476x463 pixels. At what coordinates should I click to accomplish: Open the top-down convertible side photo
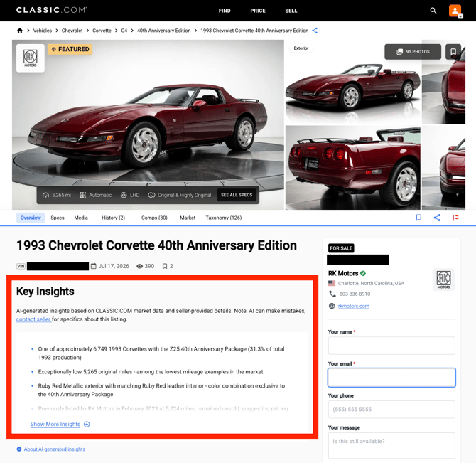point(353,82)
